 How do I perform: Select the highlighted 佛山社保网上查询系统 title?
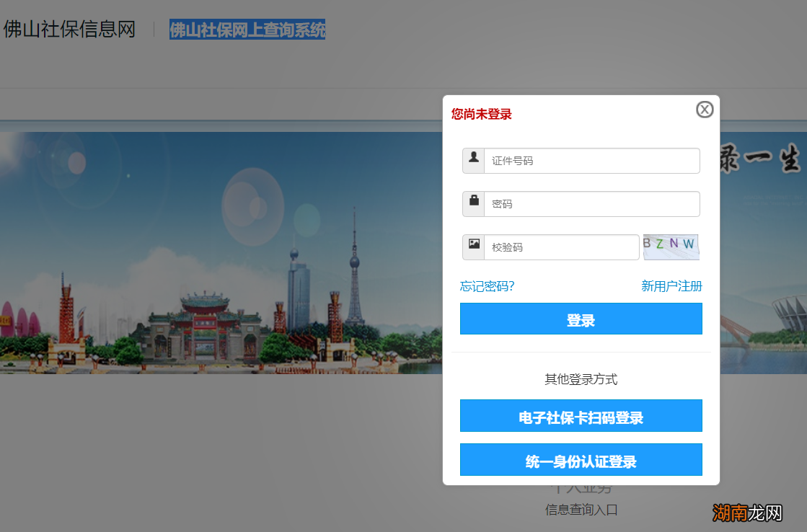tap(247, 30)
